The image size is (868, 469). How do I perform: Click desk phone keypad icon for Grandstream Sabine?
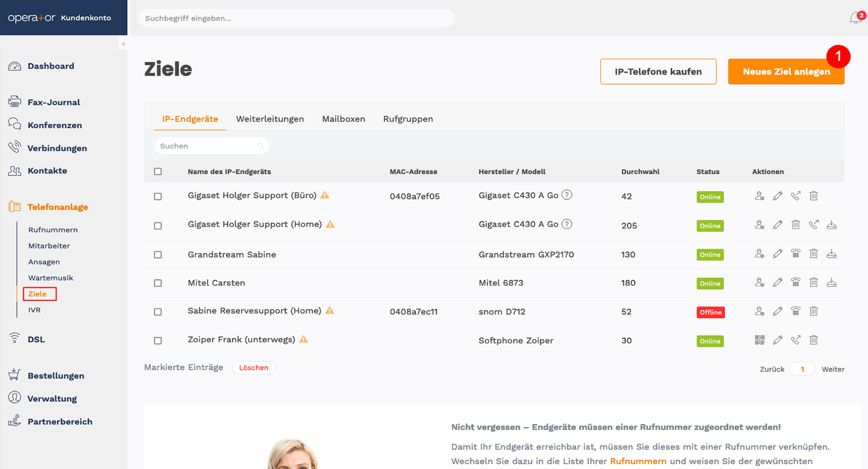[795, 253]
